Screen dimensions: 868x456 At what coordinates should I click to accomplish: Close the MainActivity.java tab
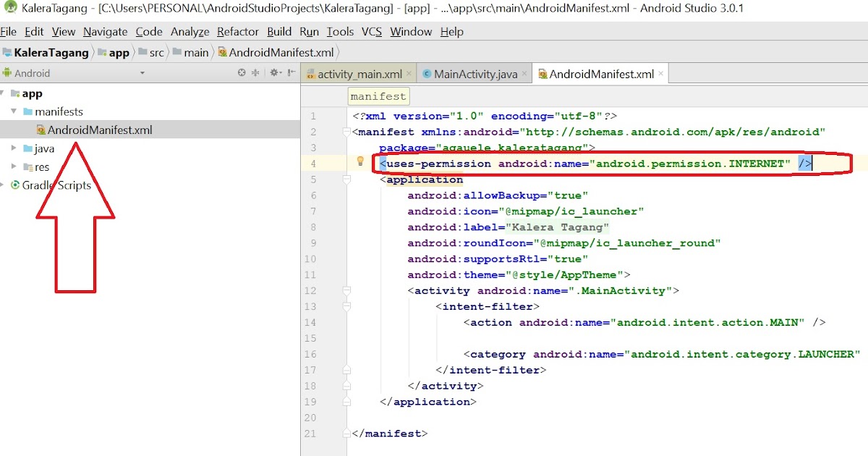pos(524,74)
